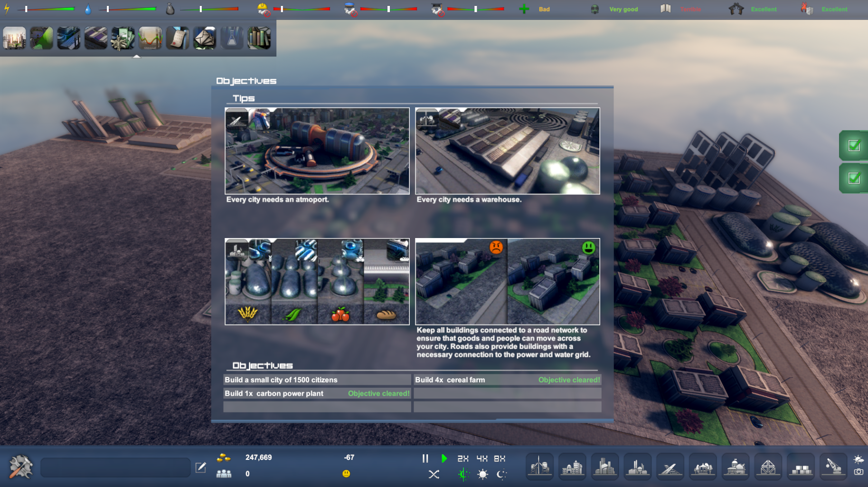Open the wind turbine power build menu
Viewport: 868px width, 487px height.
540,467
